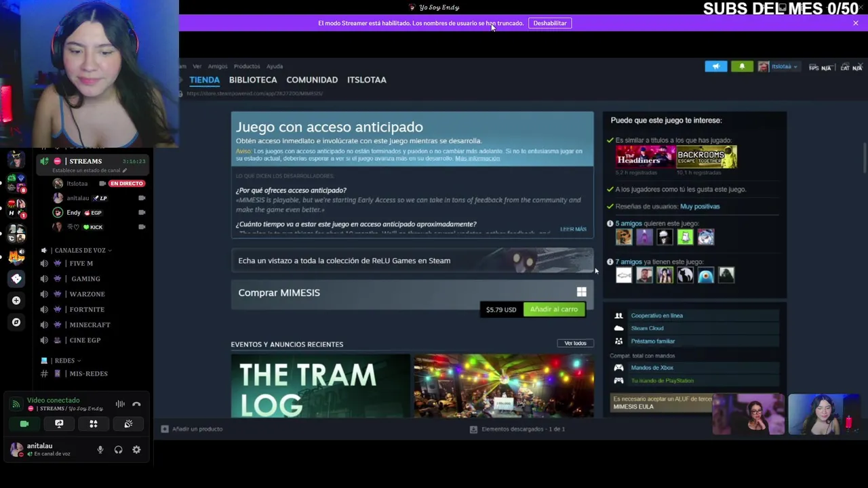Image resolution: width=868 pixels, height=488 pixels.
Task: Click Añadir al carro for MIMESIS
Action: coord(554,309)
